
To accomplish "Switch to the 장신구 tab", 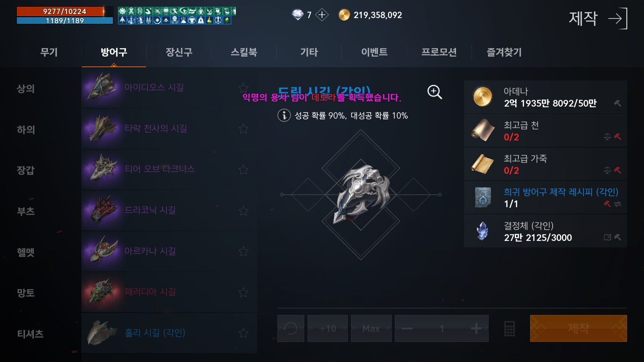I will (x=179, y=52).
